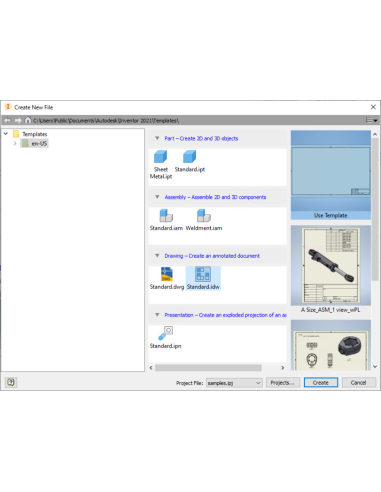
Task: Open the Project File dropdown
Action: [234, 383]
